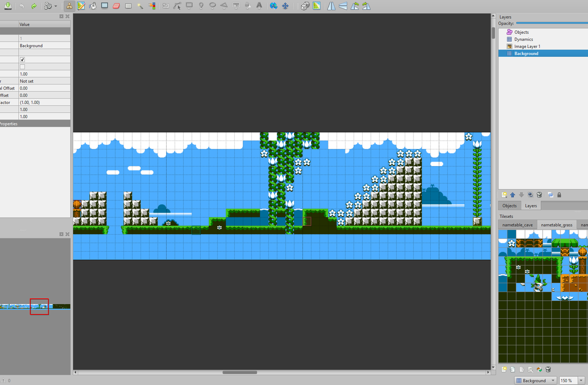Toggle Random Mode dice icon
Screen dimensions: 588x385
(305, 6)
